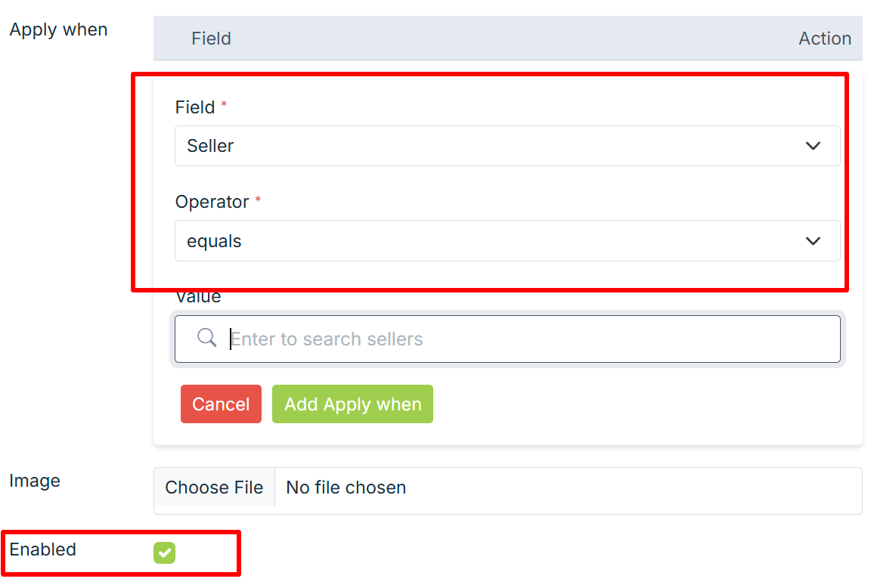This screenshot has height=588, width=874.
Task: Click the Value field label
Action: coord(198,297)
